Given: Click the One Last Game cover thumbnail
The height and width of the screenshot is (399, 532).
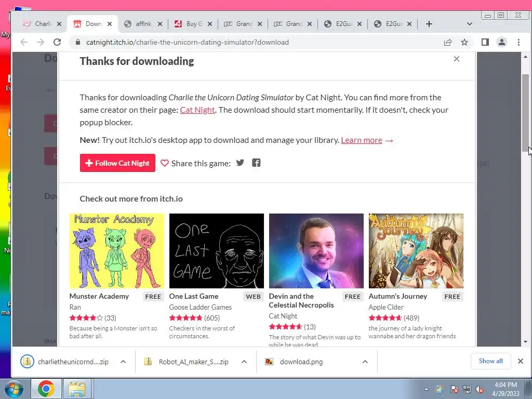Looking at the screenshot, I should point(217,251).
